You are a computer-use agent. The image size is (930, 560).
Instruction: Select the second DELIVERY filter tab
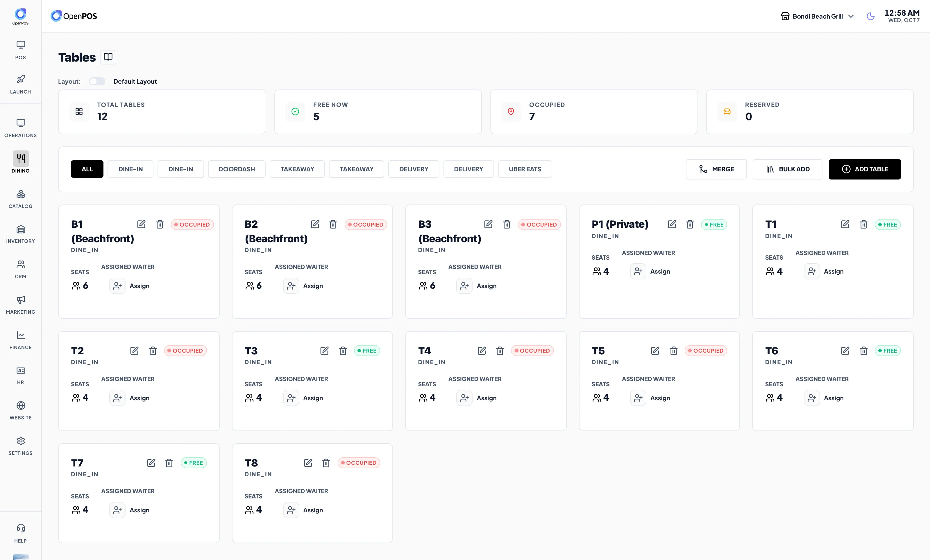click(468, 169)
